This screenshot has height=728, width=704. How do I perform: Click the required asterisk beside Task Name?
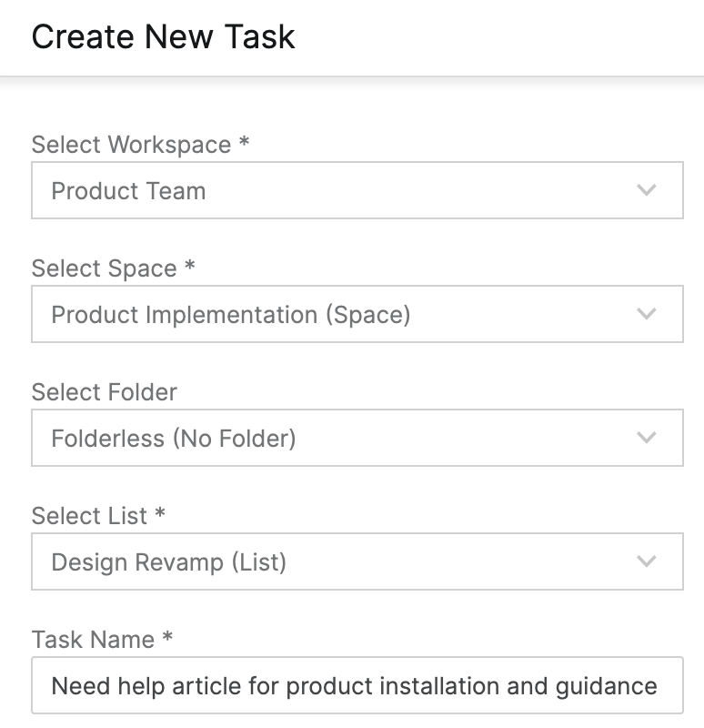167,638
